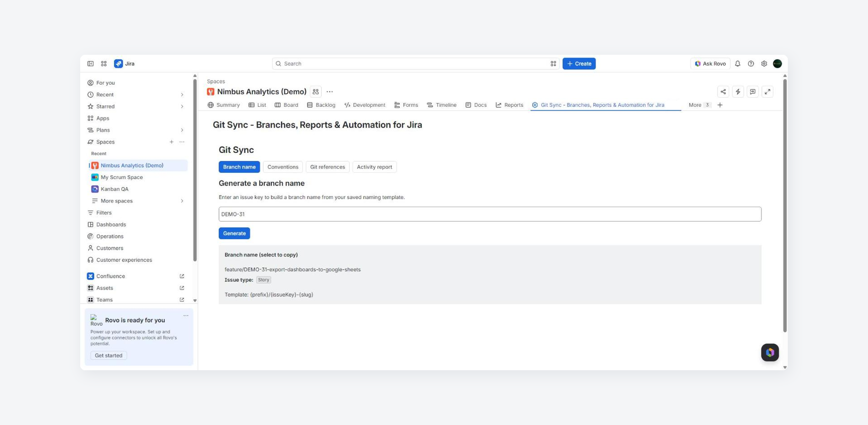
Task: Focus the issue key input field
Action: tap(490, 214)
